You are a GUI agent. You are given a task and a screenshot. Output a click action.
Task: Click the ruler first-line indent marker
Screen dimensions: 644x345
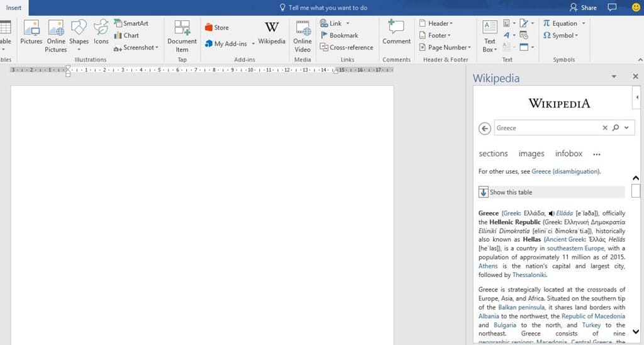[x=68, y=67]
